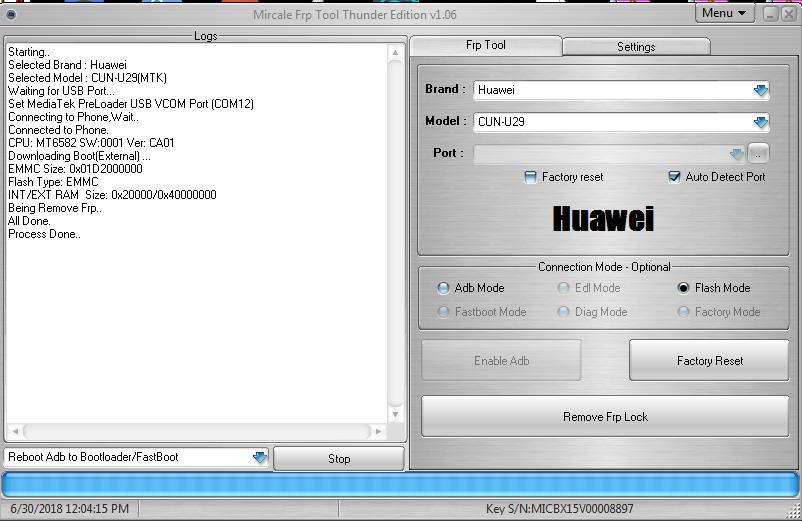
Task: Close the Miracle Frp Tool window
Action: click(789, 14)
